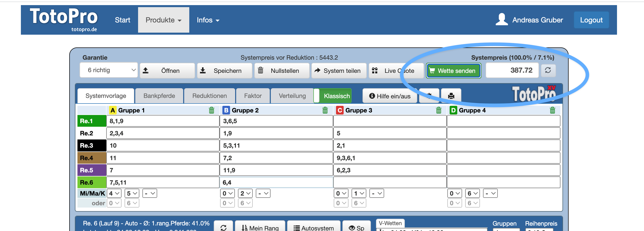
Task: Expand the Infos menu
Action: (x=208, y=20)
